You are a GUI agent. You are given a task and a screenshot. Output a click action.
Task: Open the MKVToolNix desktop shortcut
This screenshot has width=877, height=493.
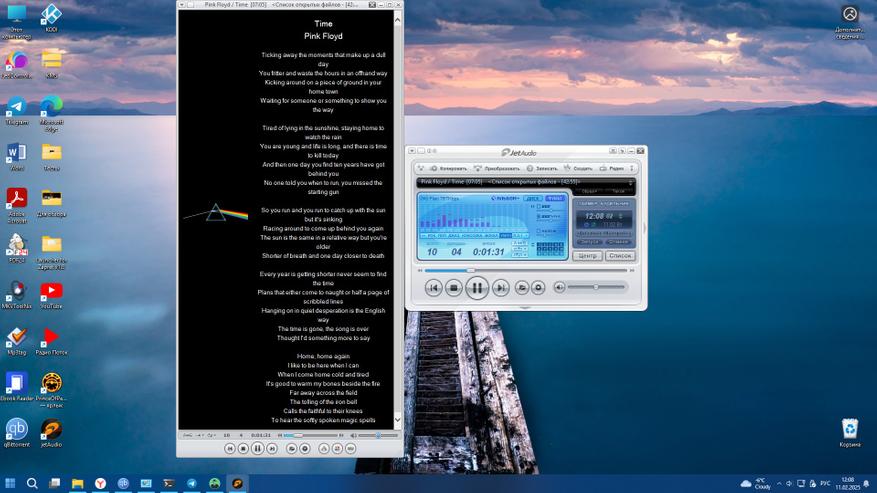tap(16, 295)
